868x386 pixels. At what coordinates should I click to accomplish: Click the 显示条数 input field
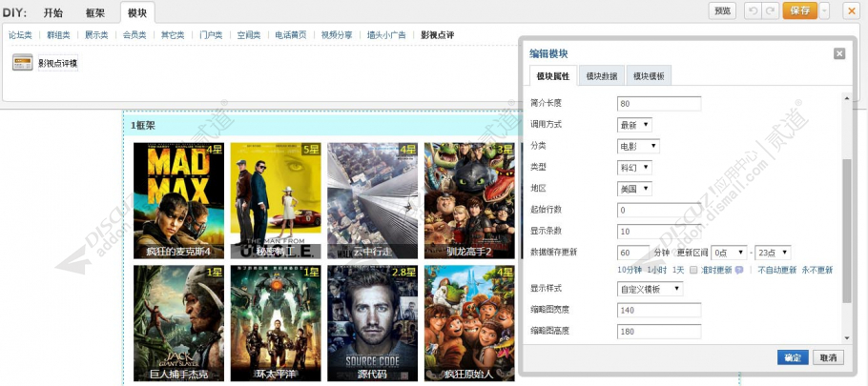pyautogui.click(x=659, y=232)
